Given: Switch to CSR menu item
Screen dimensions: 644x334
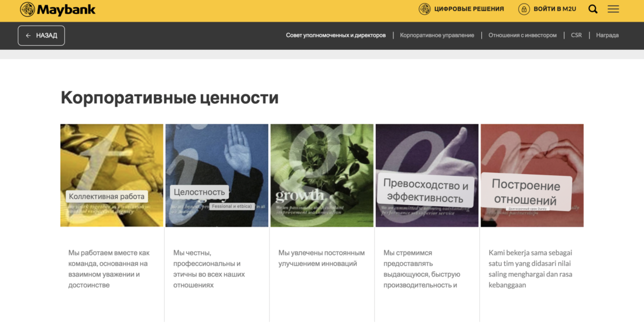Looking at the screenshot, I should tap(576, 35).
